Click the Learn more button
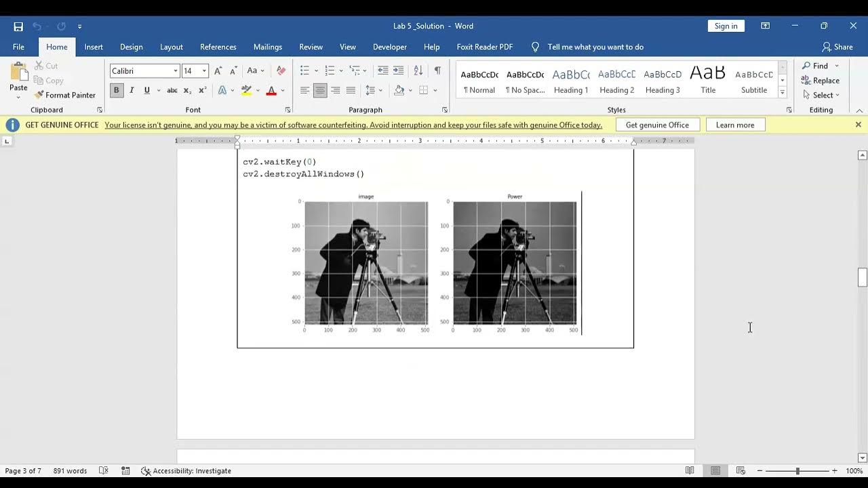This screenshot has width=868, height=488. tap(735, 125)
